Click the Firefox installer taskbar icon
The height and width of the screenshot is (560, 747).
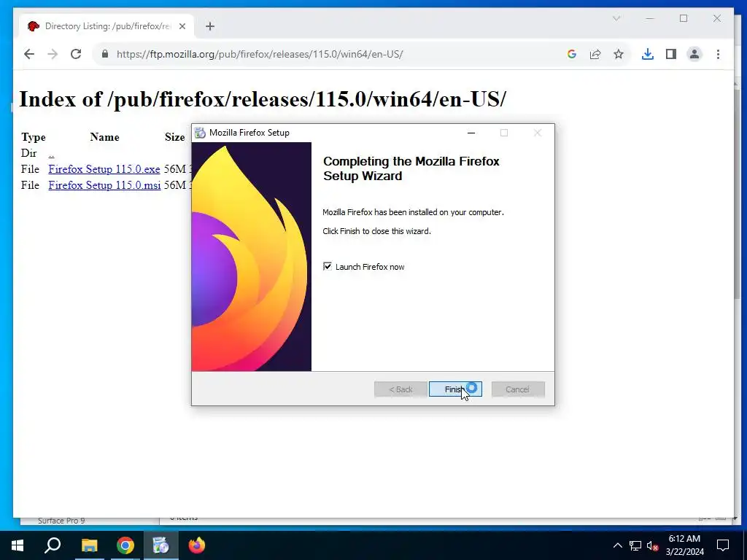click(x=161, y=545)
